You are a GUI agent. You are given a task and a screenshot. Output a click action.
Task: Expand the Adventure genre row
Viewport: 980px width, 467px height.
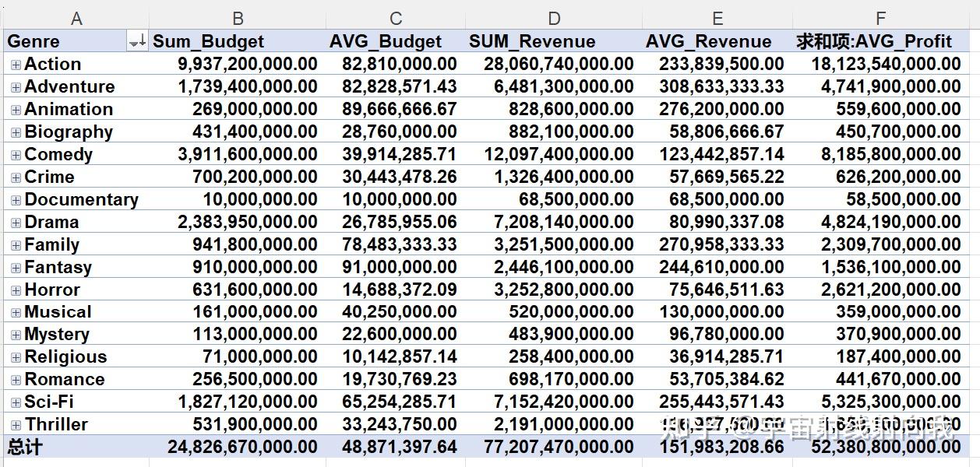coord(16,88)
